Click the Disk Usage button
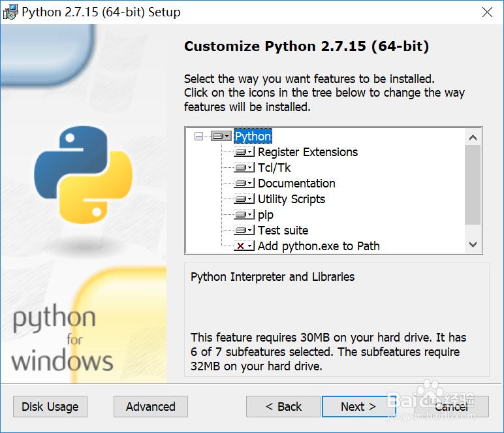The image size is (504, 433). 50,406
